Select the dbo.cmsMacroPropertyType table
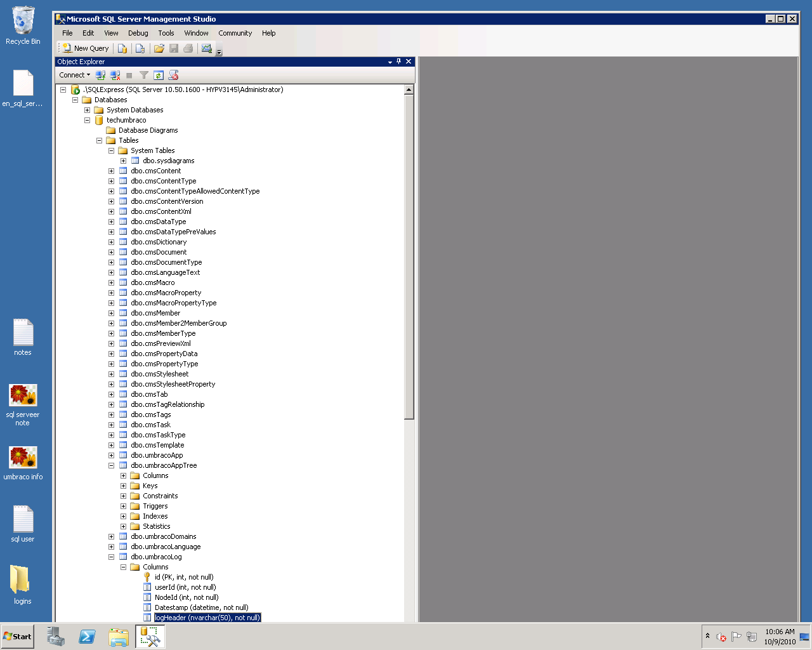The height and width of the screenshot is (650, 812). (x=174, y=303)
